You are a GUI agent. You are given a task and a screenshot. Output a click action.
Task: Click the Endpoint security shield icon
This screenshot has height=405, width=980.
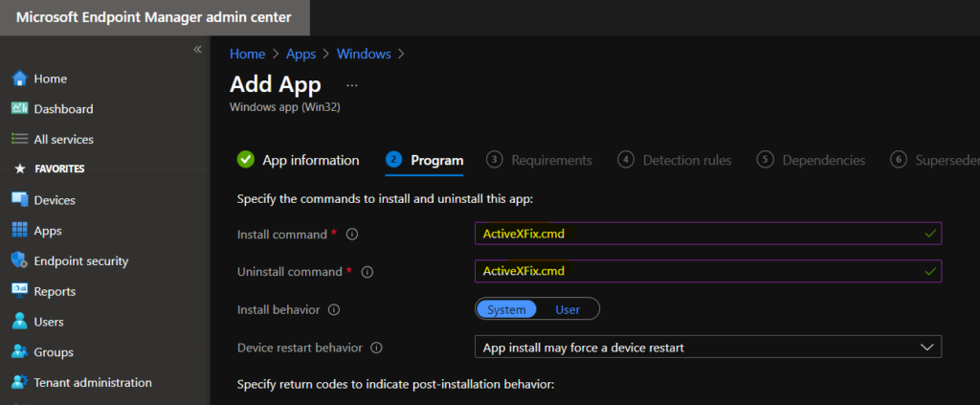point(20,260)
